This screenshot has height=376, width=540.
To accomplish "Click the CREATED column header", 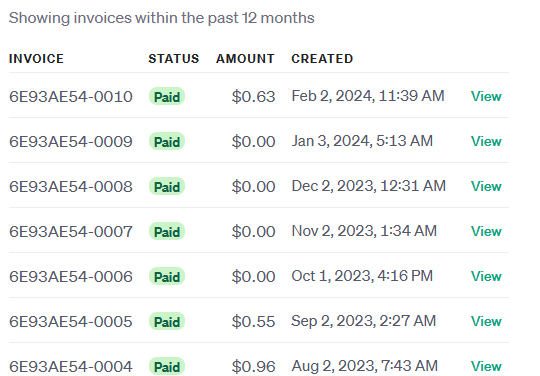I will point(322,59).
